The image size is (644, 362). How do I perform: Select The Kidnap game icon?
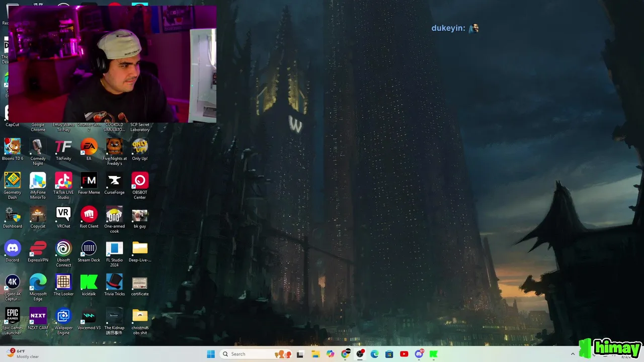click(114, 321)
